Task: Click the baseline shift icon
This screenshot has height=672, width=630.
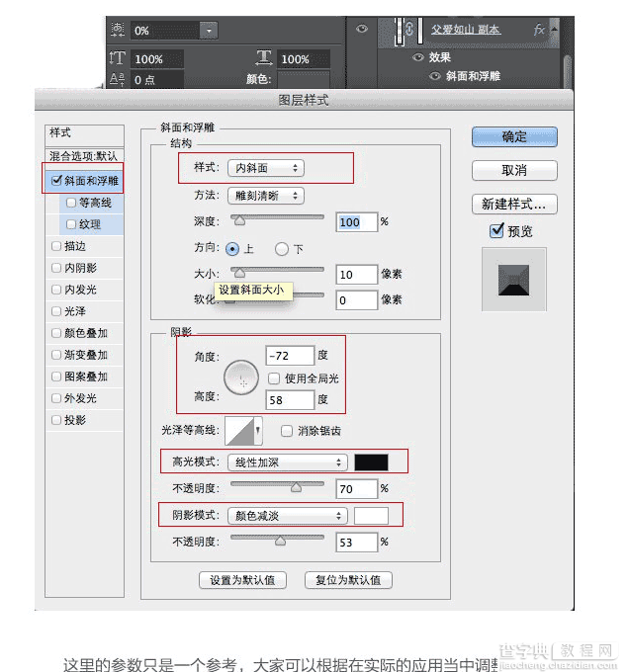Action: tap(117, 79)
